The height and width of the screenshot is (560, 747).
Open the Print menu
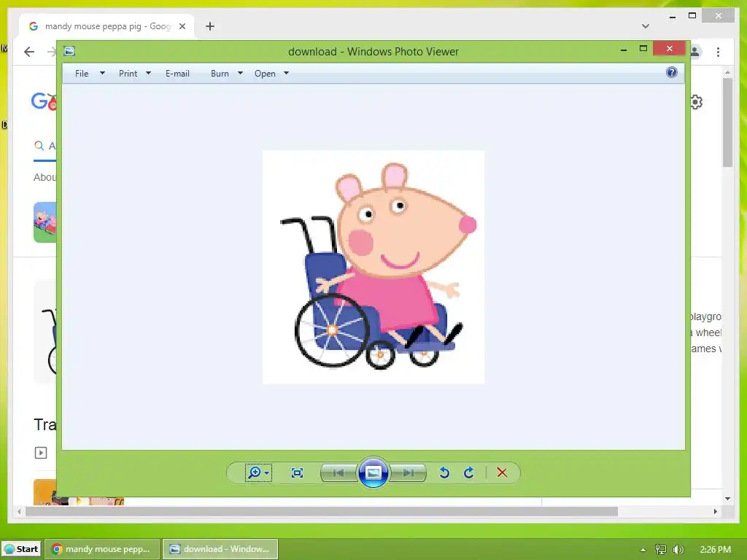click(128, 74)
